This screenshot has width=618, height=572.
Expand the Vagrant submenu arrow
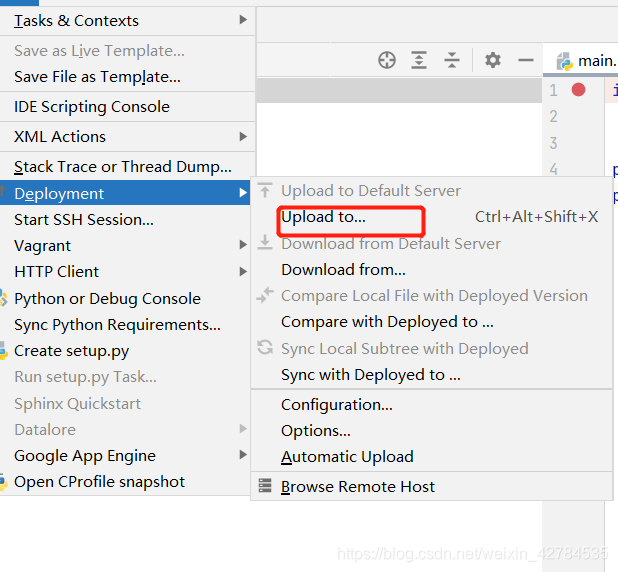click(243, 245)
